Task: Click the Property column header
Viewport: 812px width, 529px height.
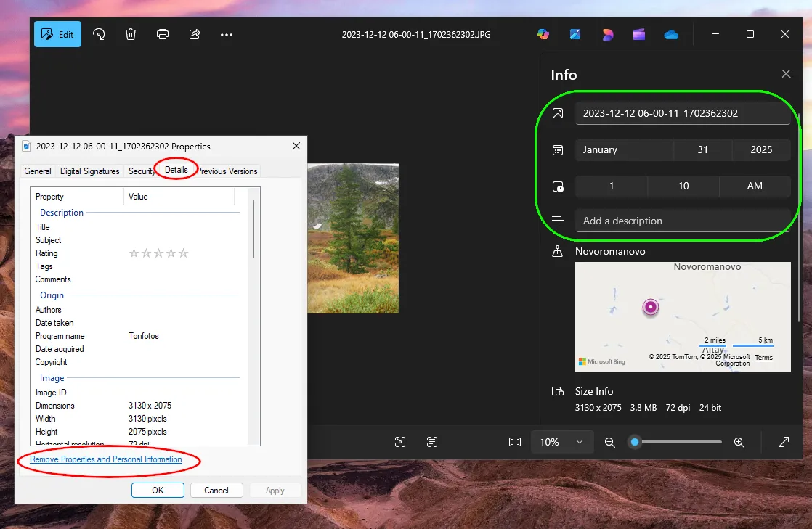Action: 77,197
